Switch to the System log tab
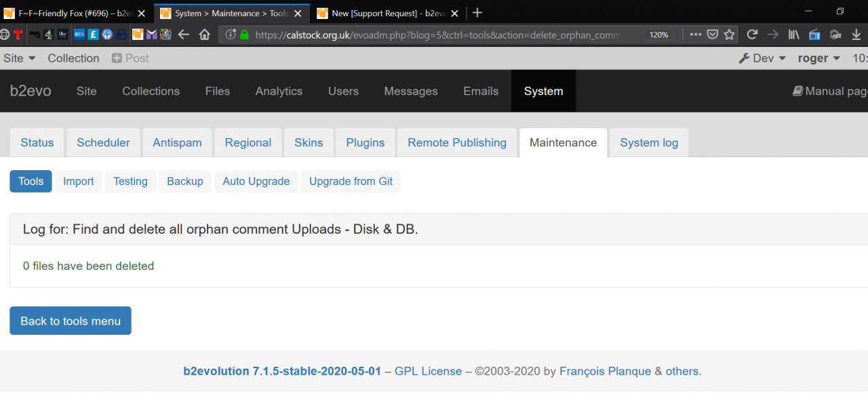868x402 pixels. point(649,142)
